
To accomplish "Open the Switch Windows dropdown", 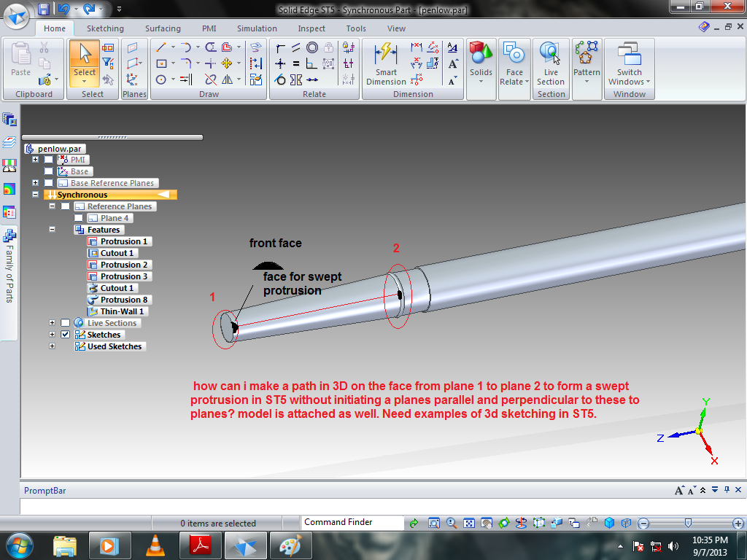I will [630, 63].
